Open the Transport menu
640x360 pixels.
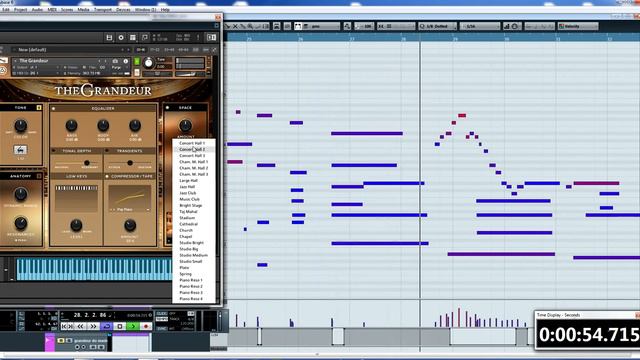102,9
